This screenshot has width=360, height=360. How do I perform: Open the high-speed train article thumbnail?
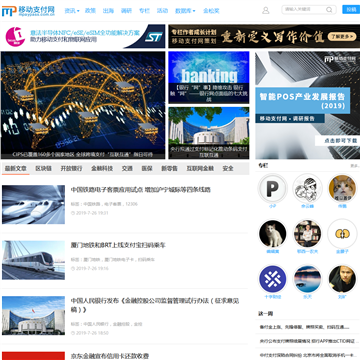click(x=33, y=205)
